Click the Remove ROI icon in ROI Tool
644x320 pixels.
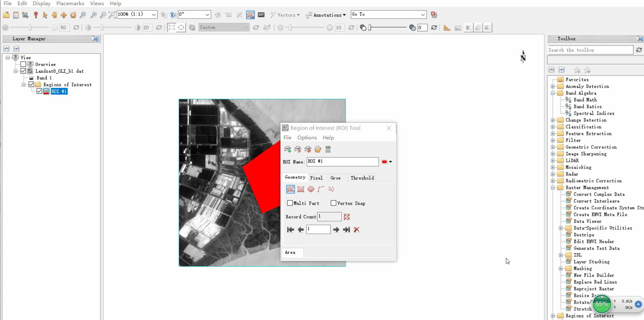pyautogui.click(x=298, y=149)
